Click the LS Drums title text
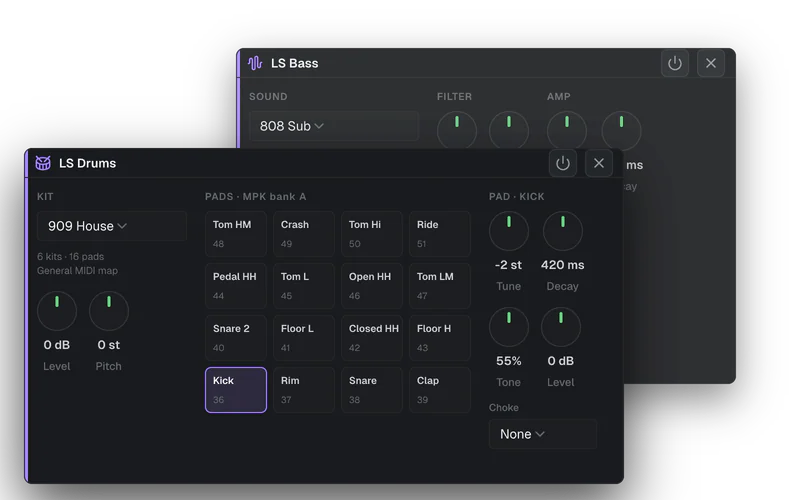 pyautogui.click(x=87, y=163)
